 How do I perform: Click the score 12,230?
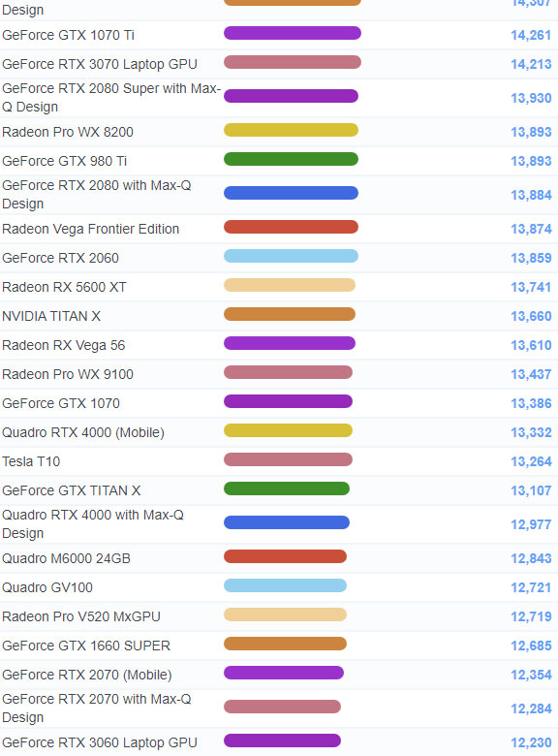(531, 742)
